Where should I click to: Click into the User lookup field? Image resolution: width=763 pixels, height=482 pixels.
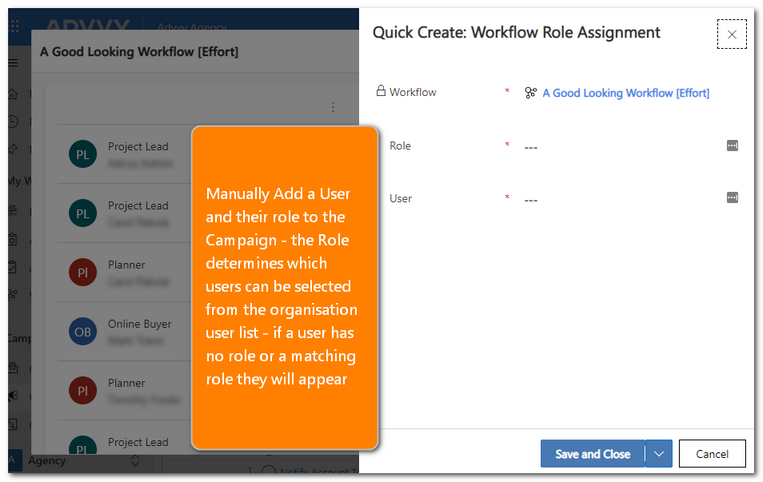click(x=620, y=199)
